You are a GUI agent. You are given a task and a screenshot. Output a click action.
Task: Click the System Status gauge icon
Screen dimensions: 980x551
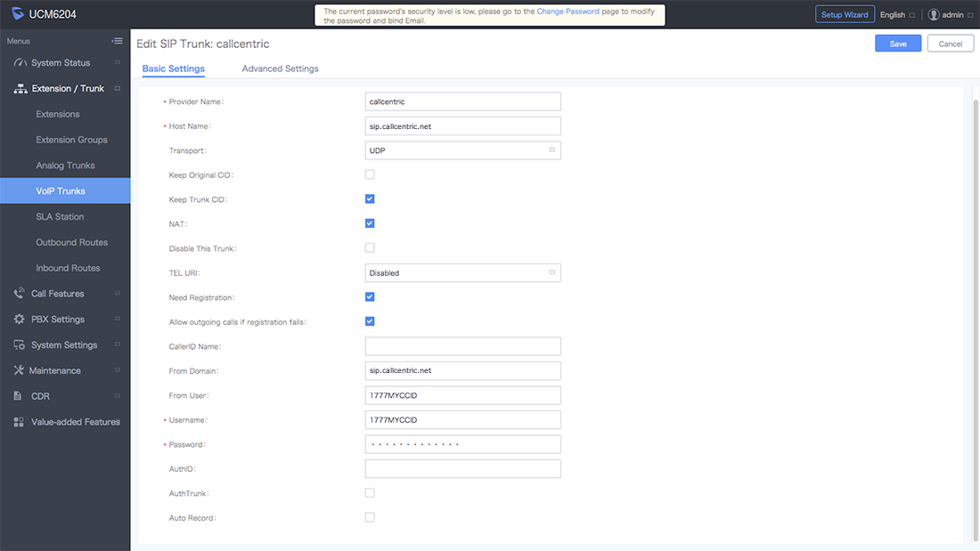click(x=20, y=62)
